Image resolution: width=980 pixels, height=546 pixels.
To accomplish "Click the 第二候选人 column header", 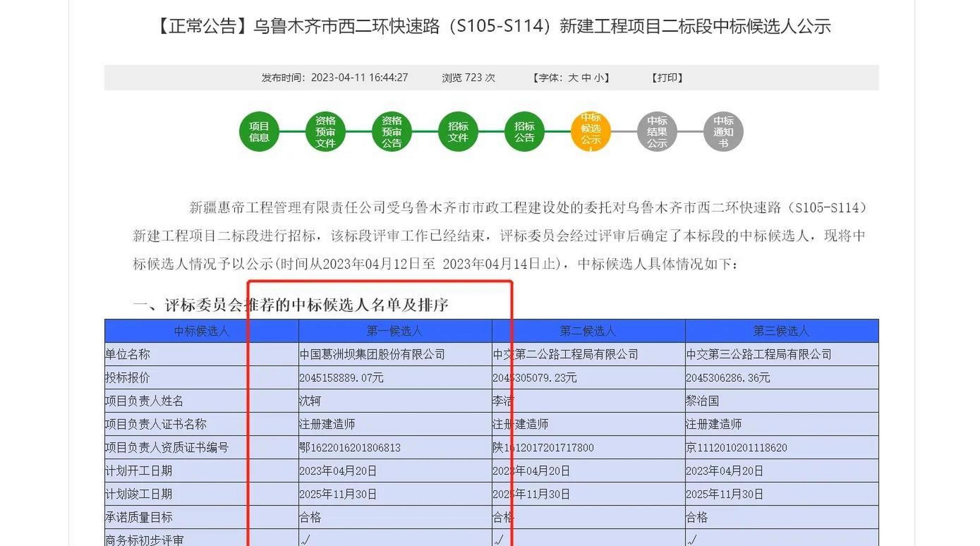I will (588, 331).
